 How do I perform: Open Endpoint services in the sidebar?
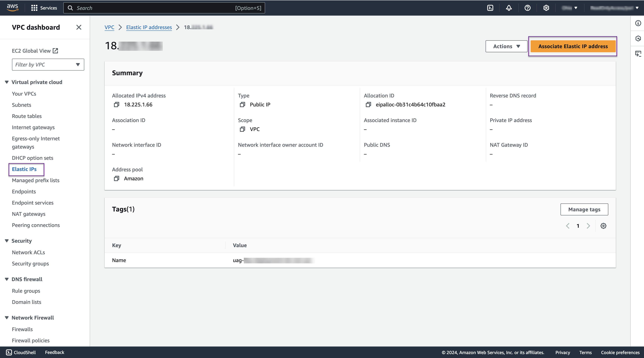pyautogui.click(x=33, y=203)
